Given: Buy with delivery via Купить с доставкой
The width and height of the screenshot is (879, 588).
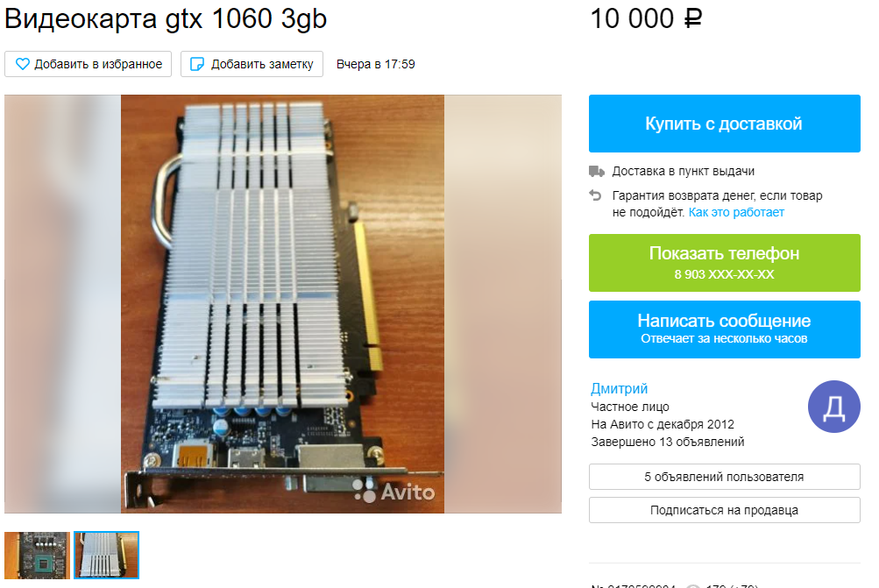Looking at the screenshot, I should tap(724, 124).
